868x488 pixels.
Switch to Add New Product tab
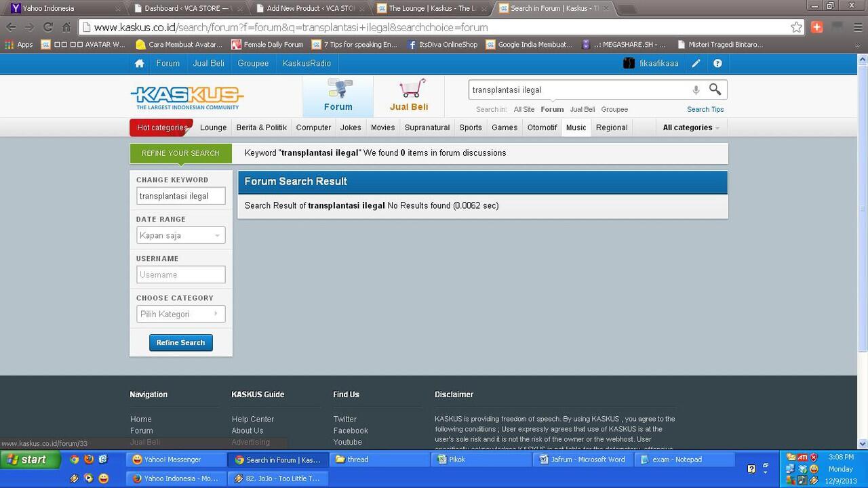coord(309,9)
